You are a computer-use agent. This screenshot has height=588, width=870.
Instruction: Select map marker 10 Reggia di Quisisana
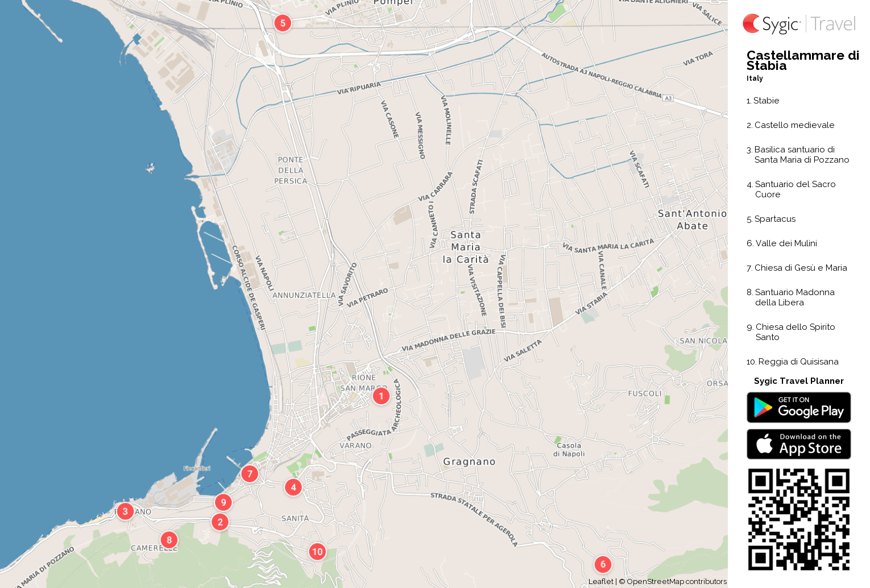click(x=317, y=552)
